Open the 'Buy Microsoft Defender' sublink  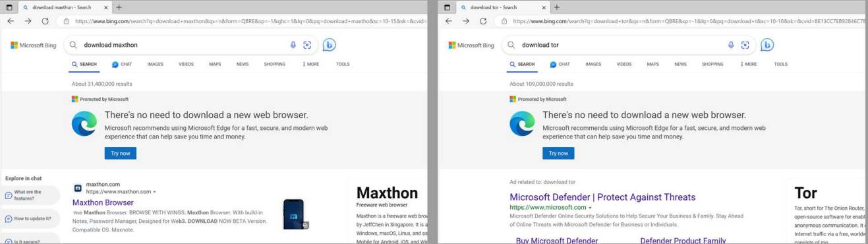557,240
